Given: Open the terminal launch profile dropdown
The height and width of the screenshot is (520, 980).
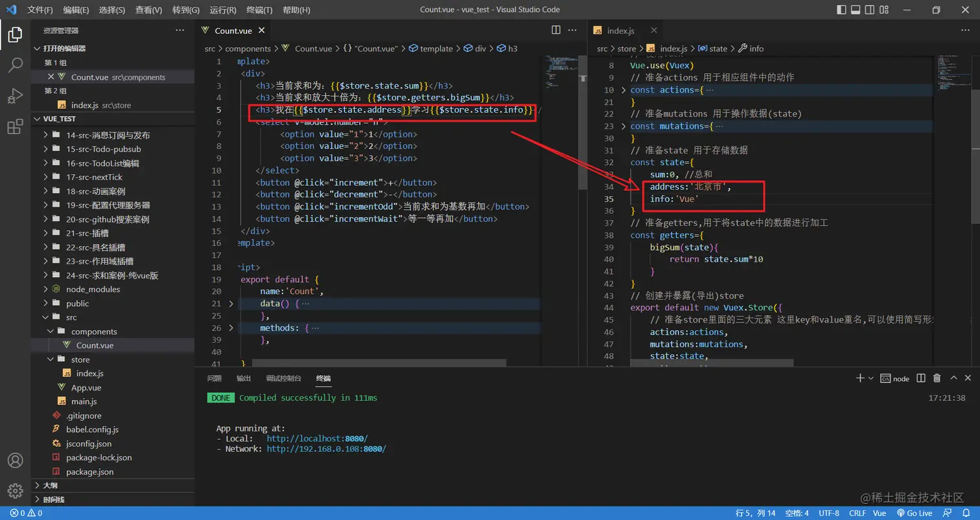Looking at the screenshot, I should [870, 378].
